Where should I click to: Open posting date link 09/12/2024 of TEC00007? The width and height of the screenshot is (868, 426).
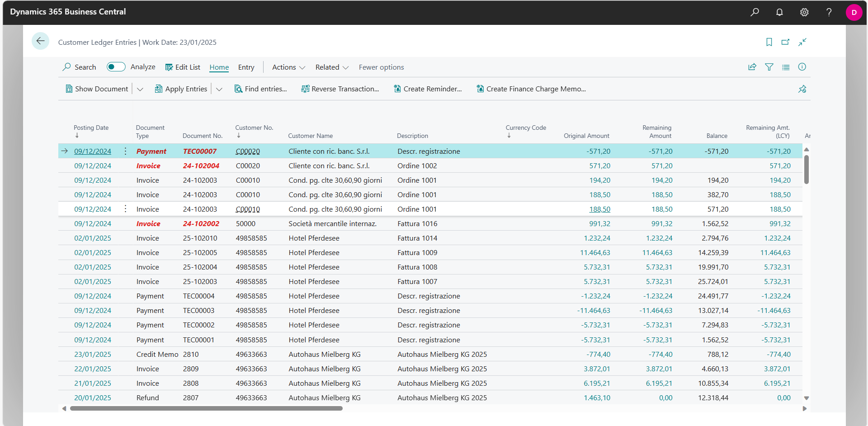(93, 151)
